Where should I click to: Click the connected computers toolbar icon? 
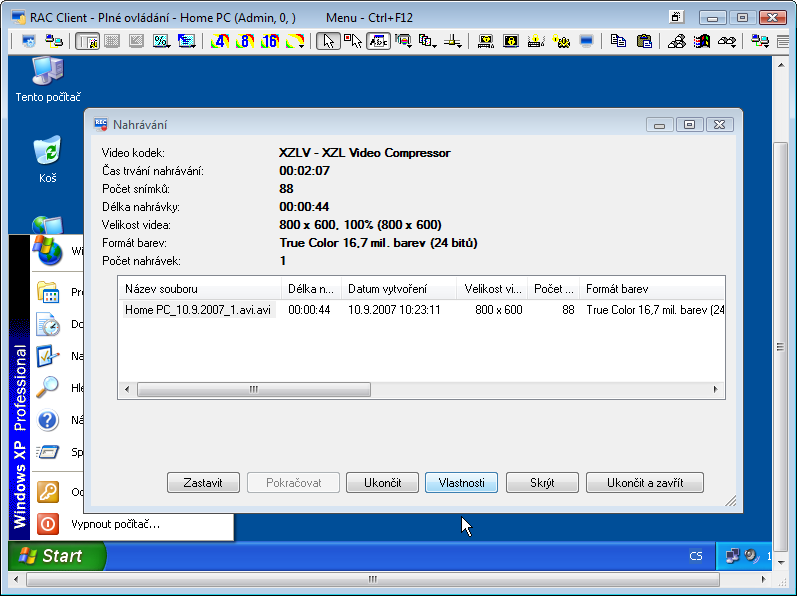click(53, 41)
